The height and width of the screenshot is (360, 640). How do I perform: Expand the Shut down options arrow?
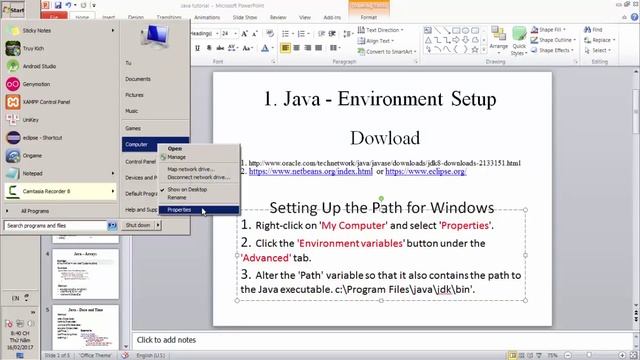pyautogui.click(x=158, y=225)
